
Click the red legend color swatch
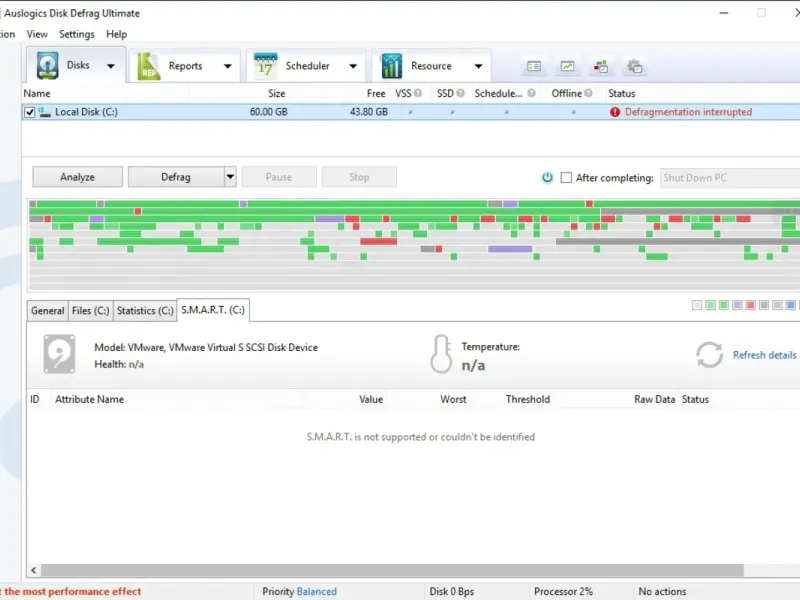tap(750, 305)
